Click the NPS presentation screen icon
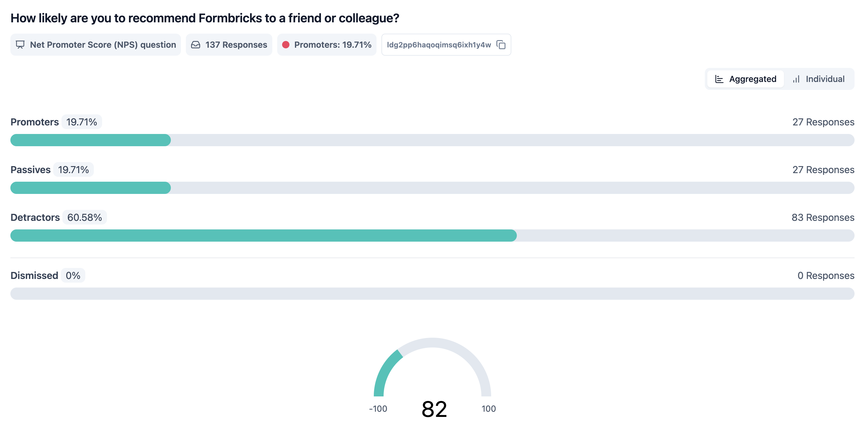This screenshot has height=427, width=868. pos(20,45)
